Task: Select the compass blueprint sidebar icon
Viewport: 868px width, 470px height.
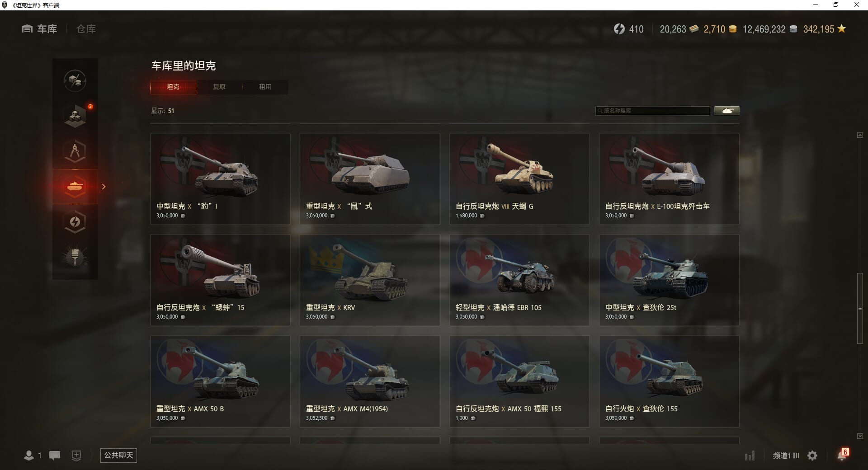Action: 75,151
